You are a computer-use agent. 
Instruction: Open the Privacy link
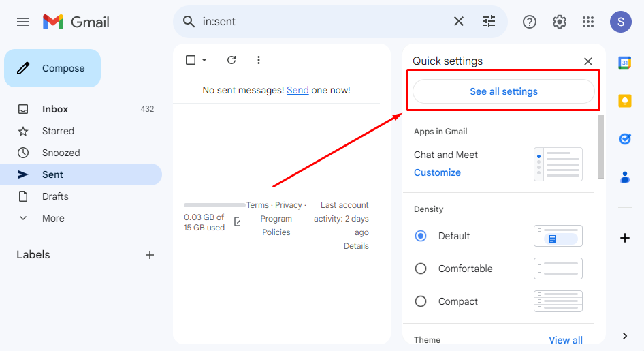coord(289,205)
